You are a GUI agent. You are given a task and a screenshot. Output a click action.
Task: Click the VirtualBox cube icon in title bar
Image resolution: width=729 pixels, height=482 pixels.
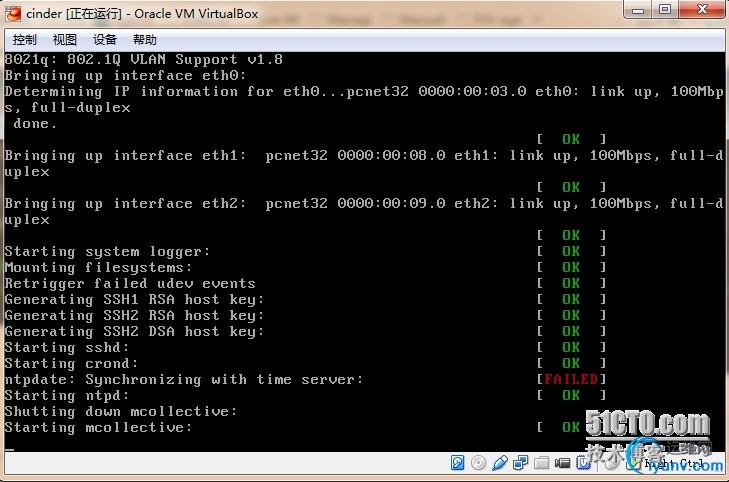coord(13,13)
